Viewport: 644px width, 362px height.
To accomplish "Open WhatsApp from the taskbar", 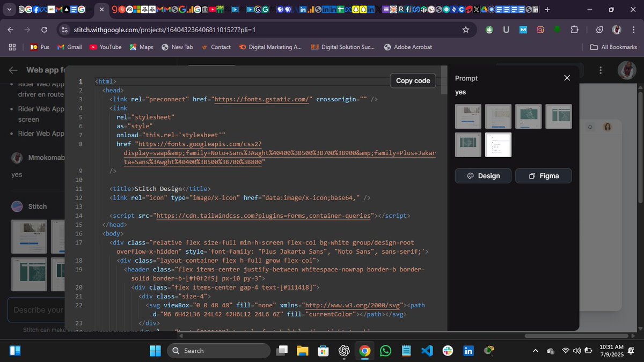I will (385, 351).
